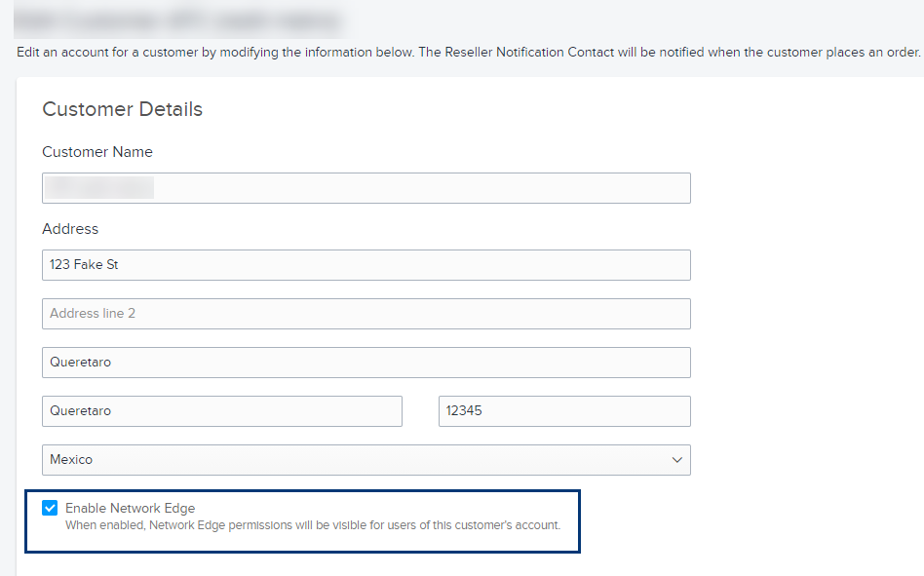Select the wide Queretaro city field
The height and width of the screenshot is (576, 924).
click(366, 363)
